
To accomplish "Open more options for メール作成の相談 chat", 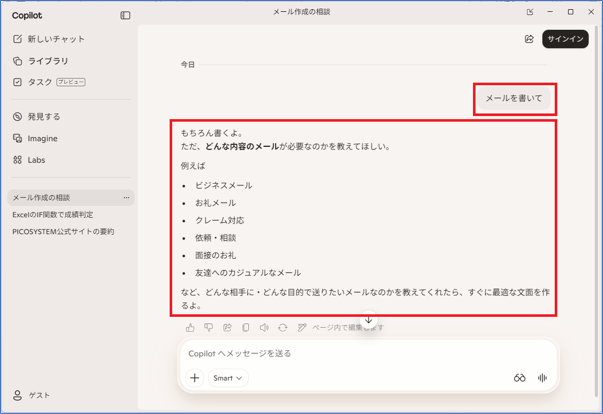I will point(126,198).
